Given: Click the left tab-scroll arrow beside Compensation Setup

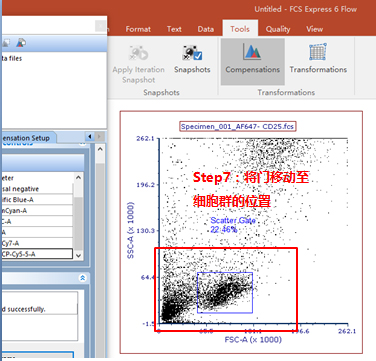Looking at the screenshot, I should [x=90, y=137].
